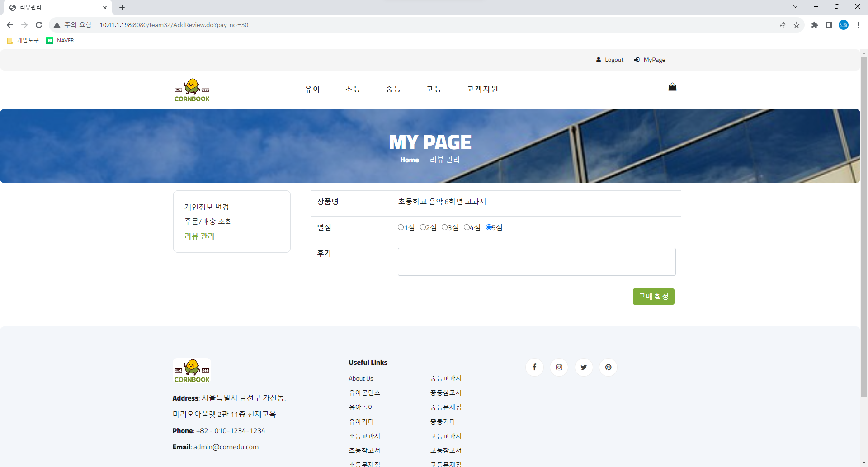Reload the page with refresh icon
Viewport: 868px width, 467px height.
[39, 25]
